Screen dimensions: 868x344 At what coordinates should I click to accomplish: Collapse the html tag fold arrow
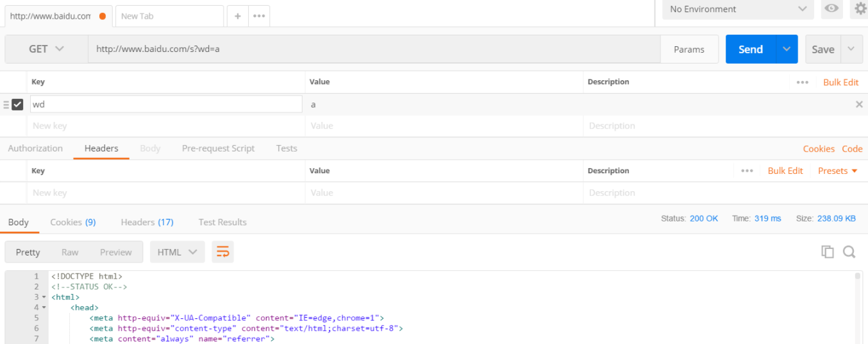click(44, 297)
